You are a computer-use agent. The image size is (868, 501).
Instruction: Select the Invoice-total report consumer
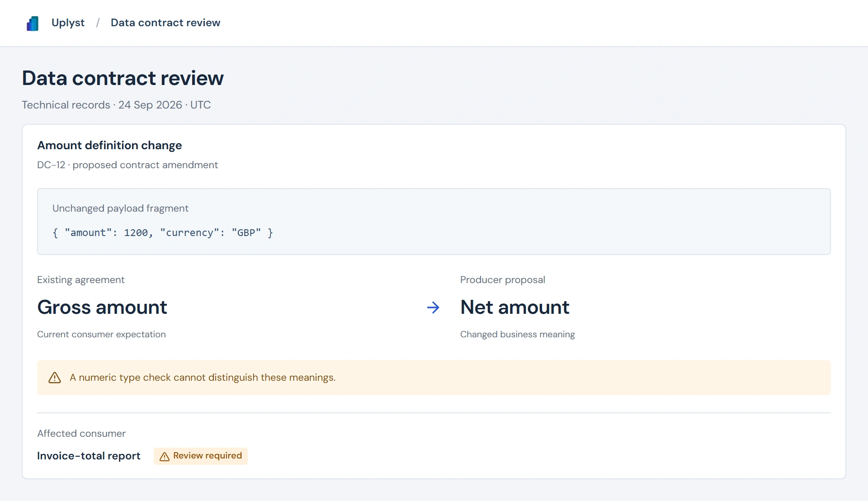point(89,456)
